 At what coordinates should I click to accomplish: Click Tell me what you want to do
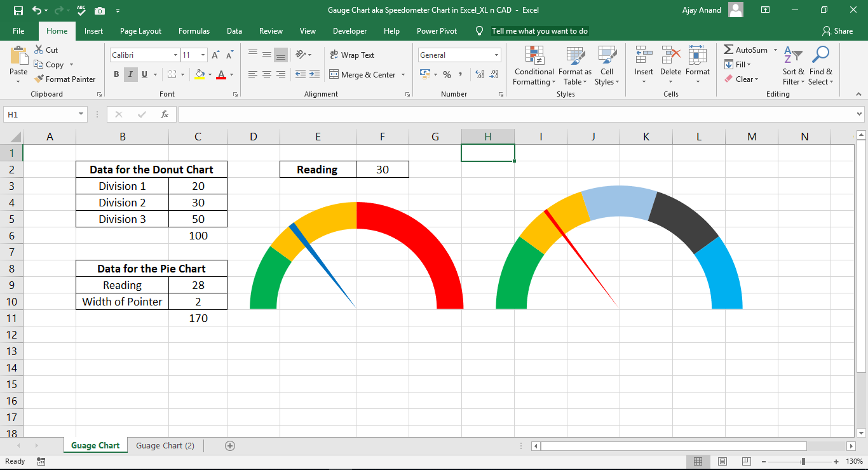click(x=539, y=30)
